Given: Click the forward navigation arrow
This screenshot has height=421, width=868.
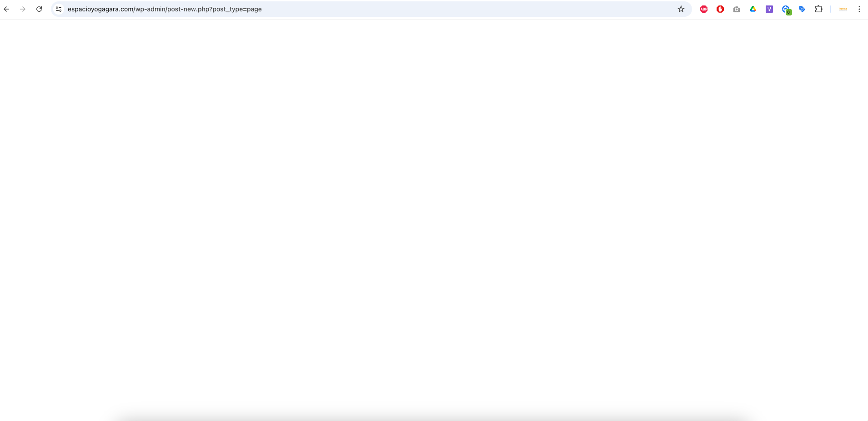Looking at the screenshot, I should tap(23, 9).
